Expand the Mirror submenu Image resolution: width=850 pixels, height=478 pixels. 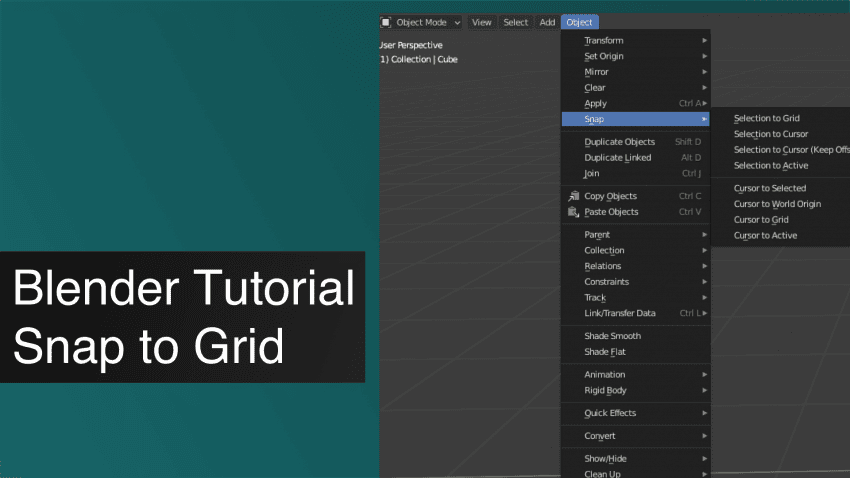[x=635, y=72]
